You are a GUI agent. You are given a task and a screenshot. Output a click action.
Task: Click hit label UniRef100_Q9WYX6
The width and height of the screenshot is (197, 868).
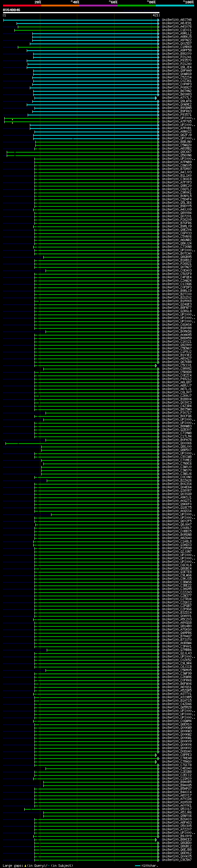[x=177, y=815]
